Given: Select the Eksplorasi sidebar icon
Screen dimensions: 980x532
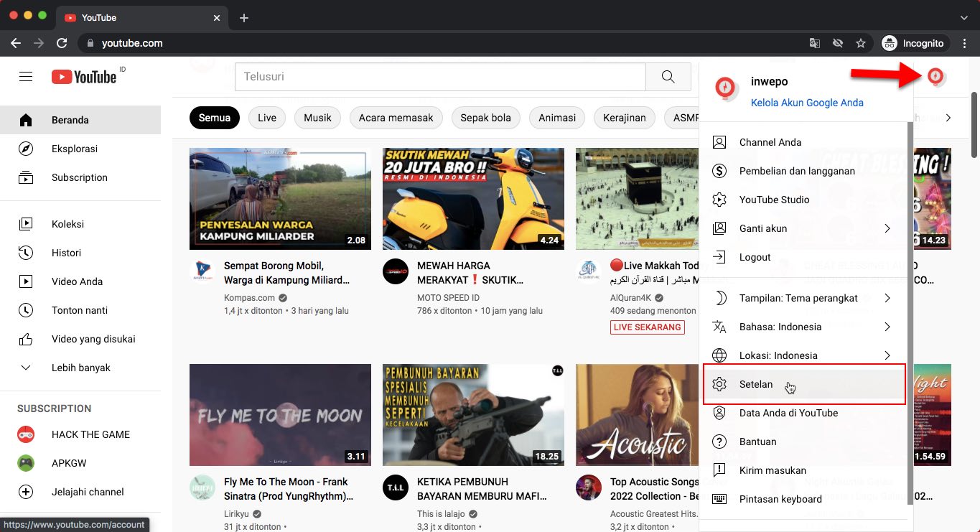Looking at the screenshot, I should pos(25,149).
